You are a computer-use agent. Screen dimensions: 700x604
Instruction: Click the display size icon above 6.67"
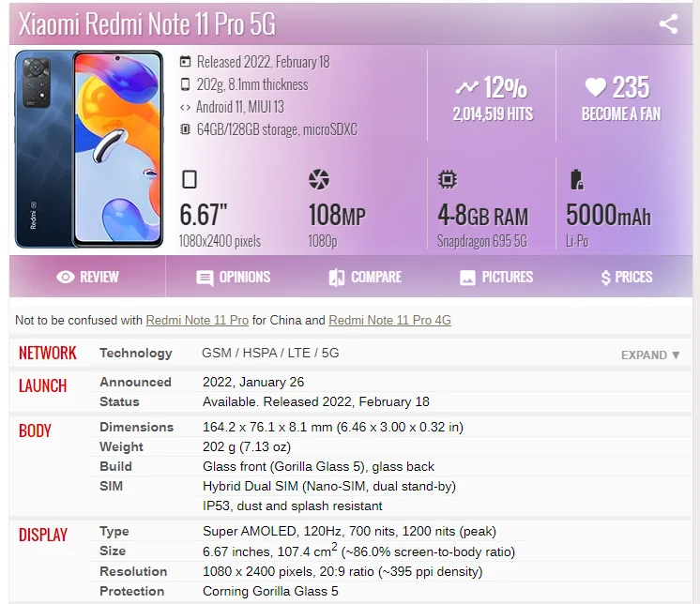190,179
